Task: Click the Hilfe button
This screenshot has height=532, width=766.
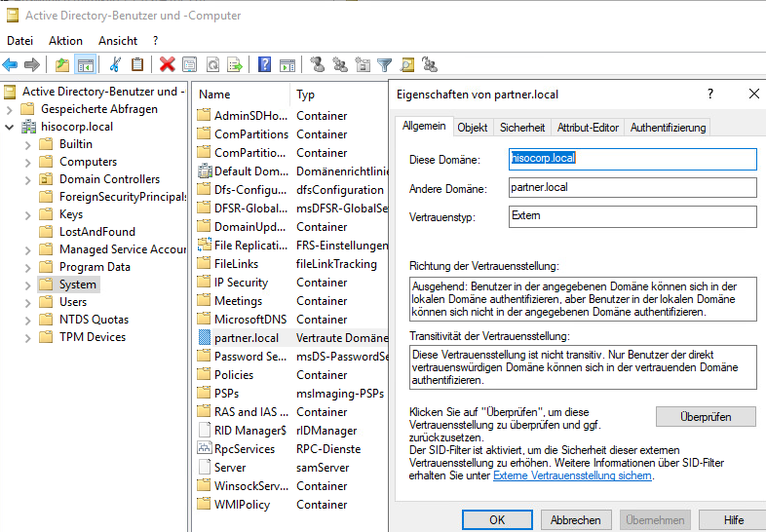Action: click(x=734, y=519)
